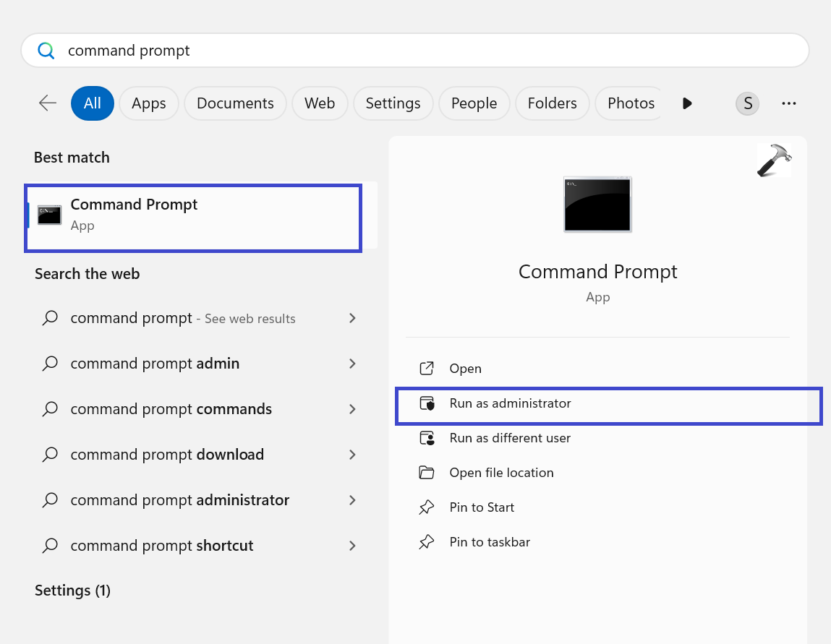This screenshot has width=831, height=644.
Task: Expand the 'command prompt commands' suggestion chevron
Action: click(352, 409)
